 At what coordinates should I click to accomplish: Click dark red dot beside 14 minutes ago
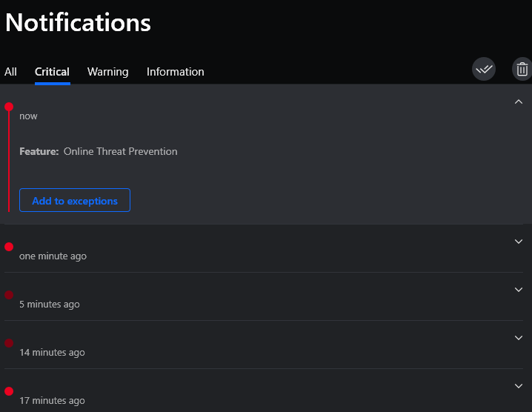click(9, 343)
